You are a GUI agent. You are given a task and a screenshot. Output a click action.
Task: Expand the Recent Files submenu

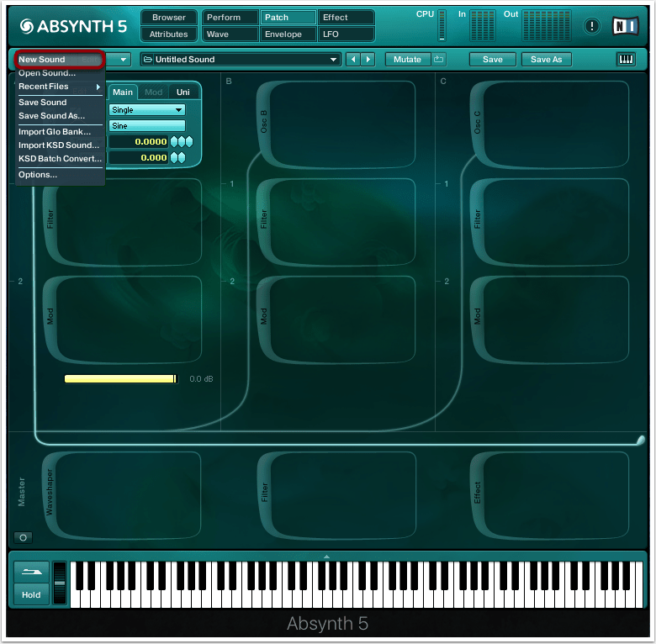tap(57, 87)
